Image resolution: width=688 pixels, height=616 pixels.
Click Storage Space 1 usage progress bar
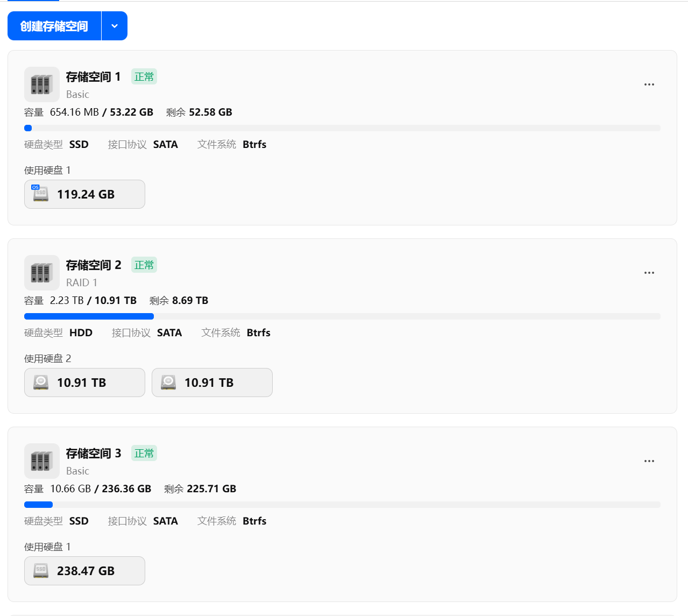click(342, 128)
